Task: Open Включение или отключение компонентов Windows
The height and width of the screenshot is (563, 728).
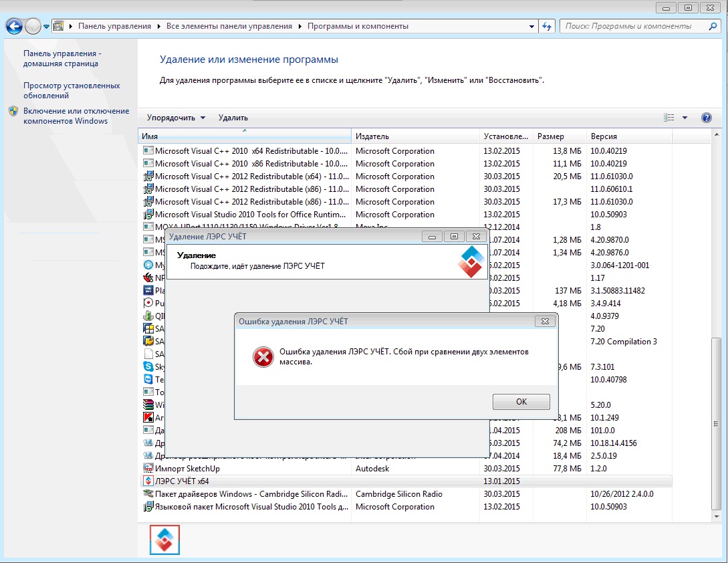Action: (x=76, y=116)
